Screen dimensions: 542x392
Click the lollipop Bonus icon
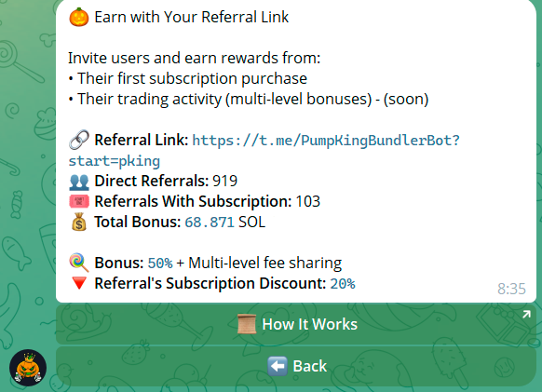point(79,263)
